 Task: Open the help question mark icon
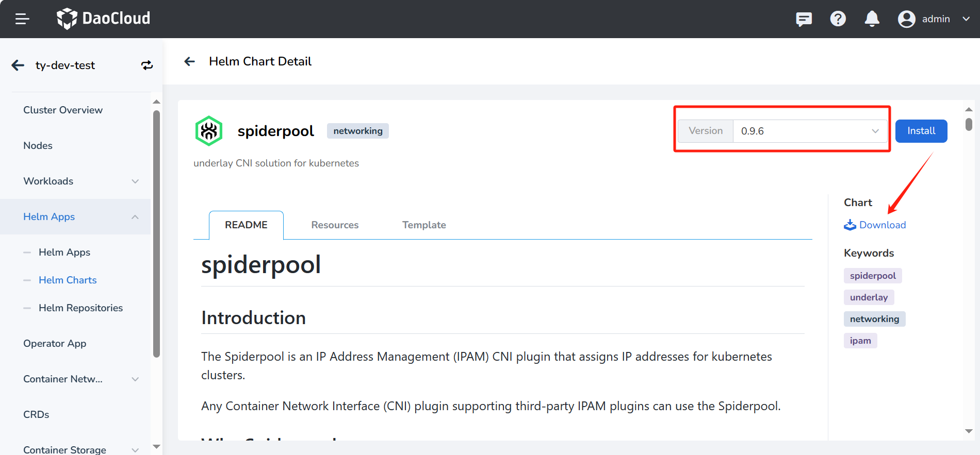click(x=838, y=19)
